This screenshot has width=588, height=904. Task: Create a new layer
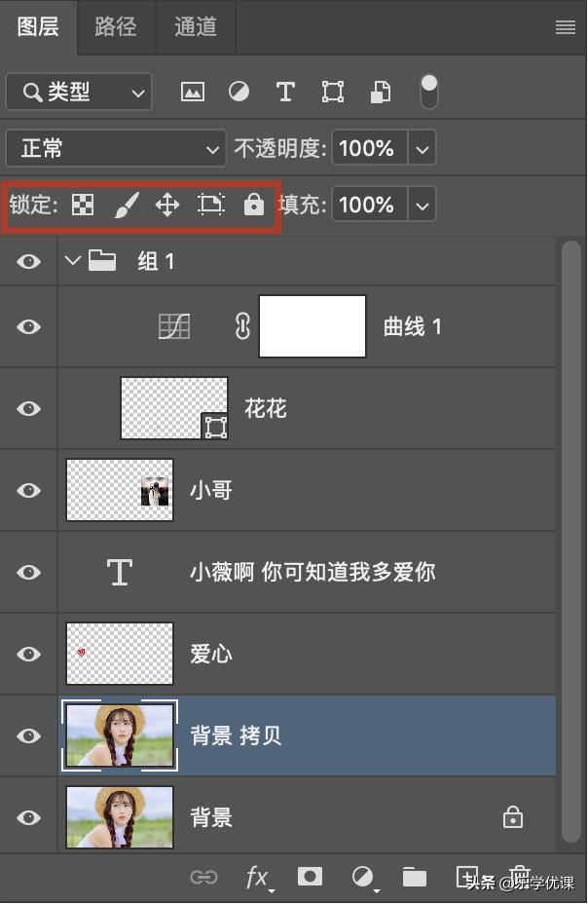466,877
